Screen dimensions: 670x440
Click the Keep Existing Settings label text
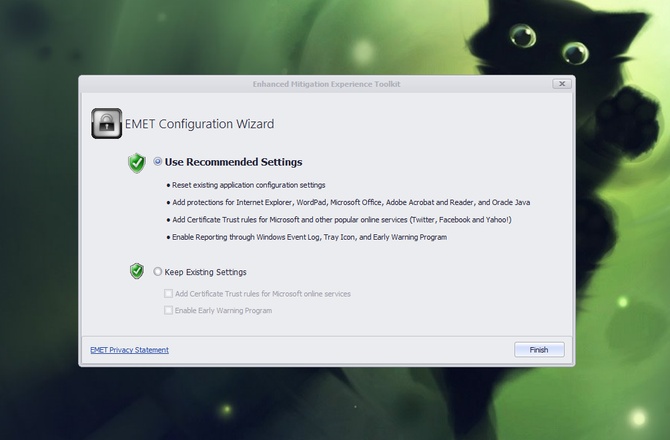205,272
